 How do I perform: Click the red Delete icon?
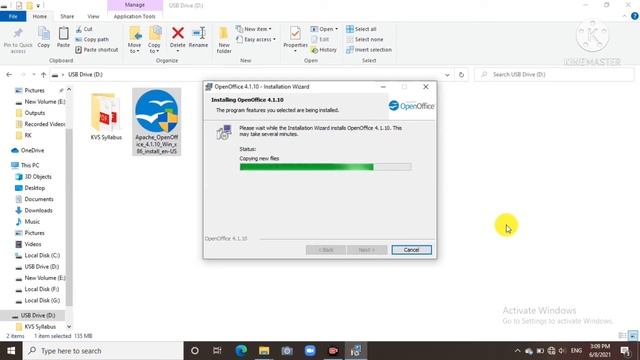tap(178, 33)
